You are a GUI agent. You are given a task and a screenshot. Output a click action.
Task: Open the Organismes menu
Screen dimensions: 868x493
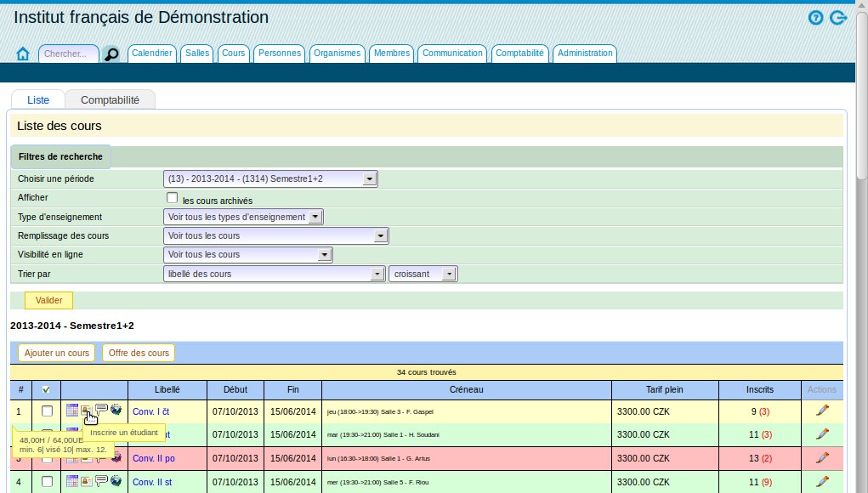pos(338,53)
